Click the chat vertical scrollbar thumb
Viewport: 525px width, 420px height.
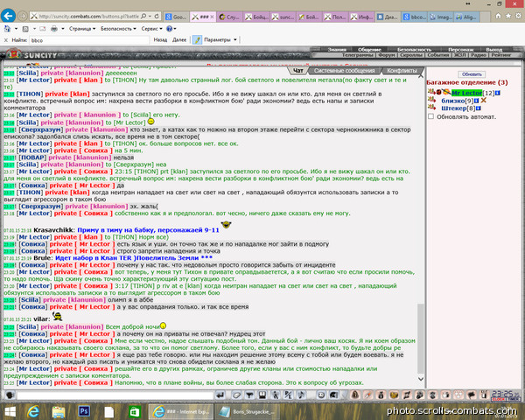(x=421, y=338)
